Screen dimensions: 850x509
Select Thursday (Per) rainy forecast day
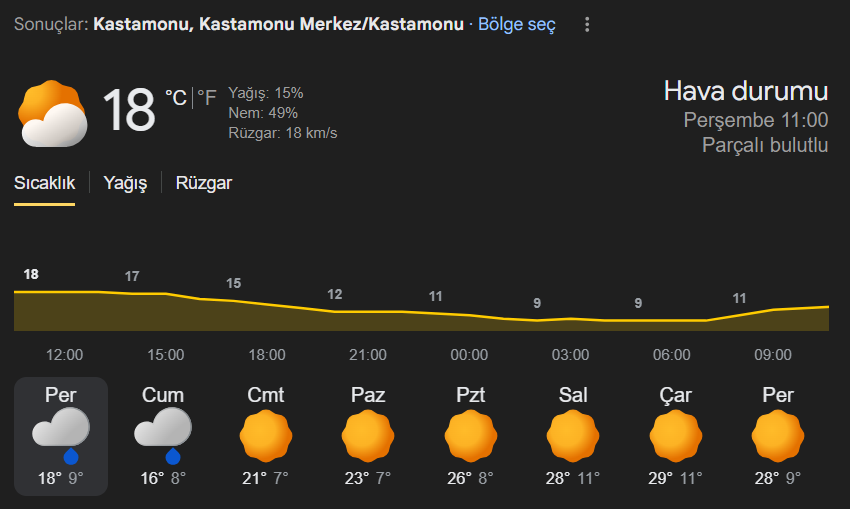click(x=61, y=436)
